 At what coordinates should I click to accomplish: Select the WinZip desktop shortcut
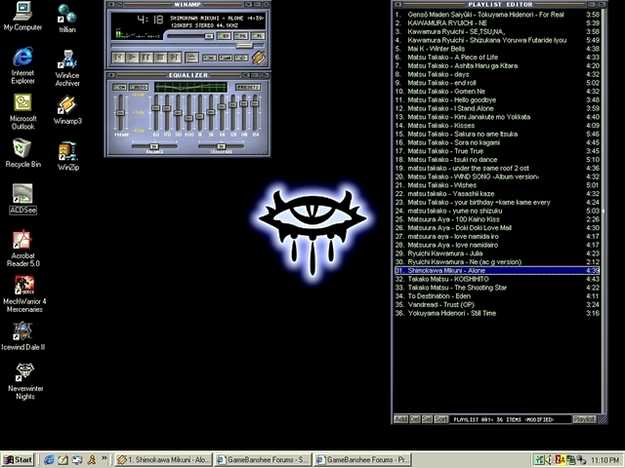pos(68,156)
